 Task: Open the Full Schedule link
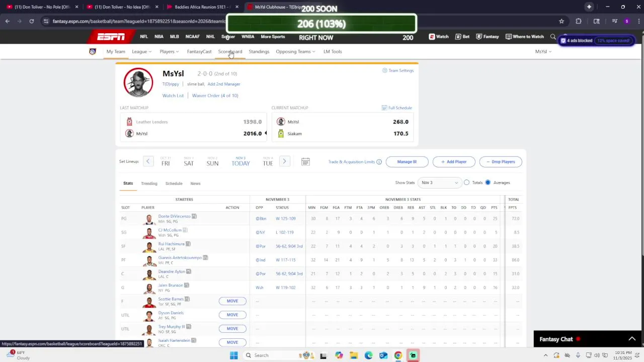coord(397,108)
